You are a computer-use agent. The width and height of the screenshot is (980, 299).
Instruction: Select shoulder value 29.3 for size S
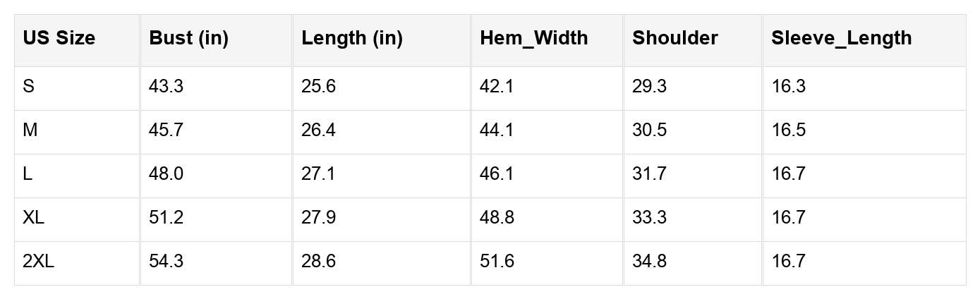click(x=649, y=87)
